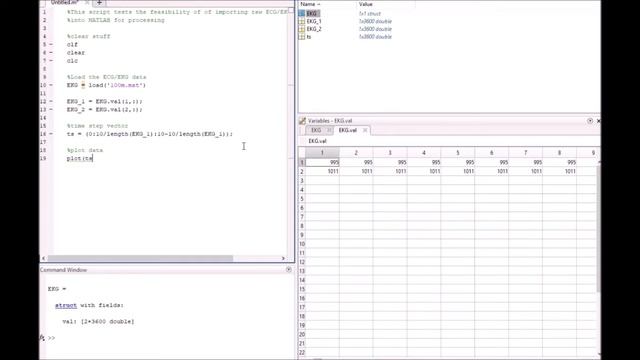Click the editor horizontal scrollbar thumb
Viewport: 640px width, 360px height.
[140, 258]
